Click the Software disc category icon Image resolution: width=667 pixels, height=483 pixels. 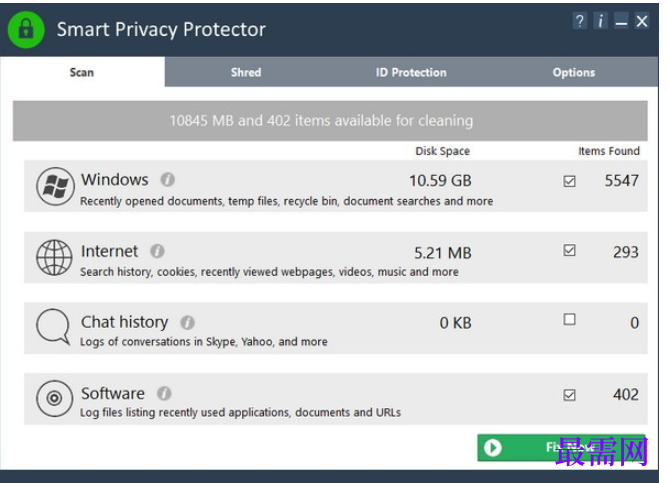pos(54,398)
